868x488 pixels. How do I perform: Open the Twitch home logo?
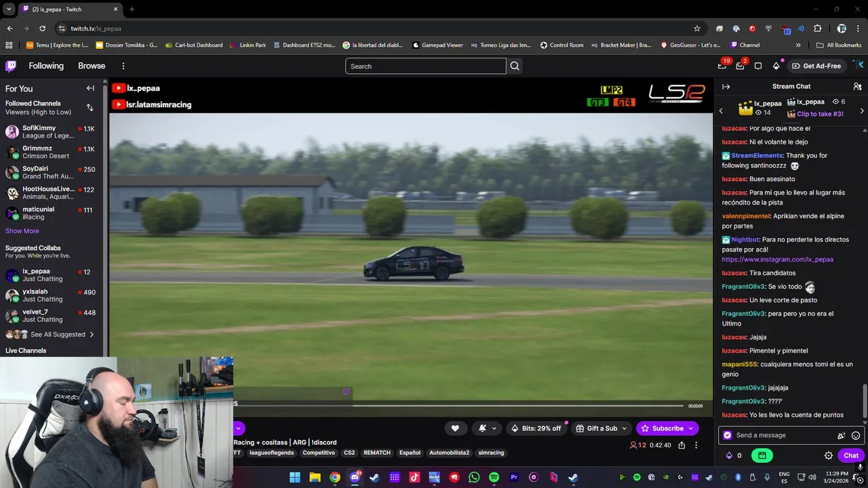11,66
